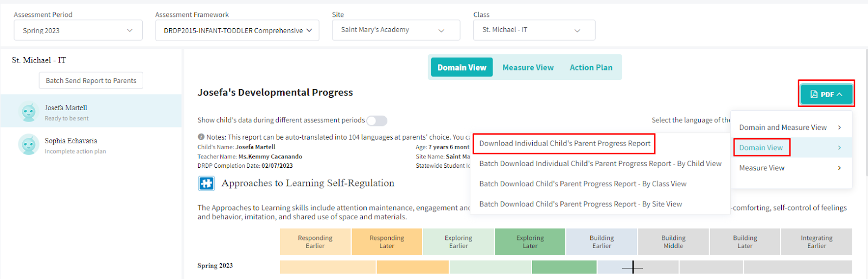
Task: Expand the Measure View submenu arrow
Action: [x=839, y=168]
